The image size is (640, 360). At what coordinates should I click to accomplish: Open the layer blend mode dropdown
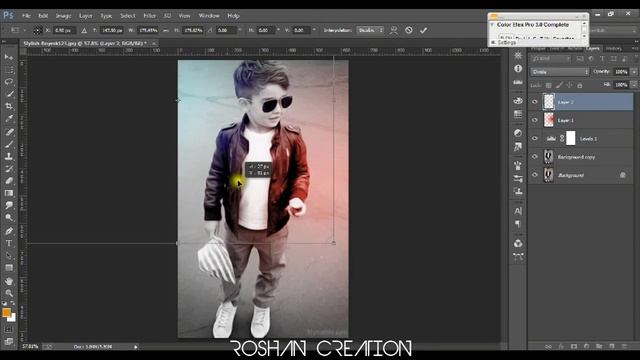point(560,72)
